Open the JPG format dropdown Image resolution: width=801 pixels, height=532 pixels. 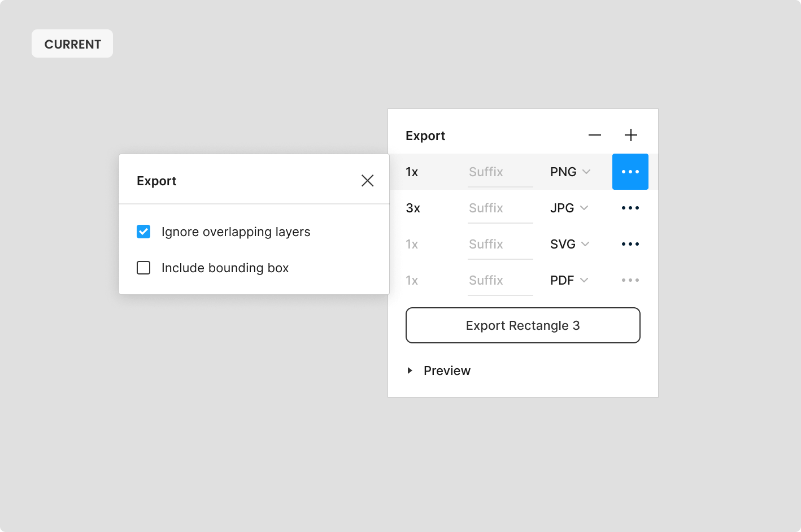(570, 208)
